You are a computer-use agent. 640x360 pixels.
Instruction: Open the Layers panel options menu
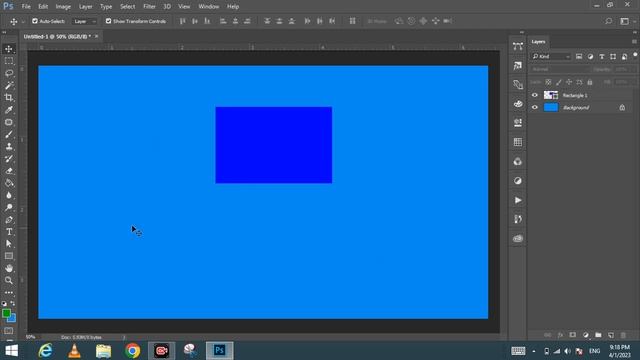coord(634,42)
